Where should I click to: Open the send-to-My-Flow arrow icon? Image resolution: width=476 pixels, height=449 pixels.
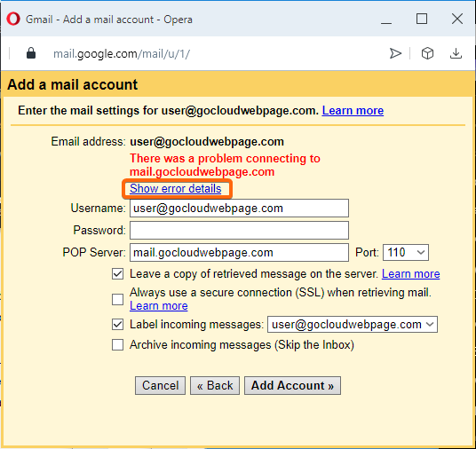point(395,53)
